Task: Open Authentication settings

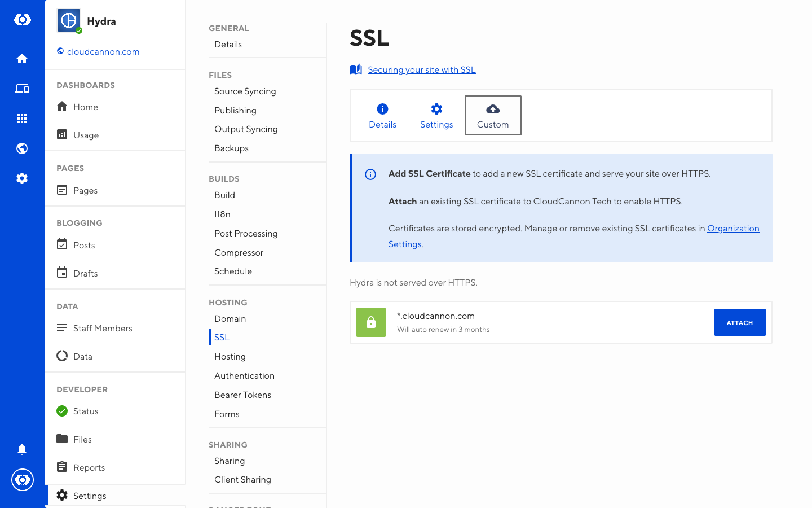Action: click(x=244, y=376)
